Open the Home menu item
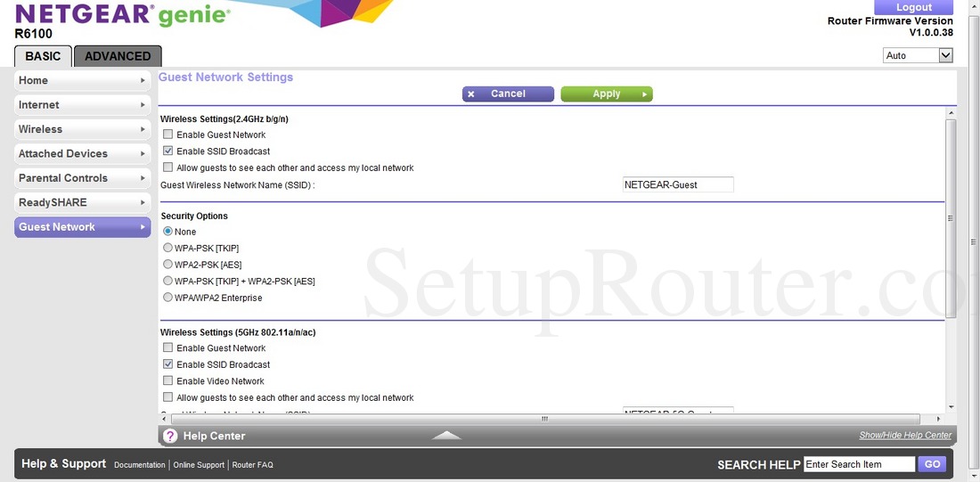Viewport: 980px width, 482px height. [83, 81]
